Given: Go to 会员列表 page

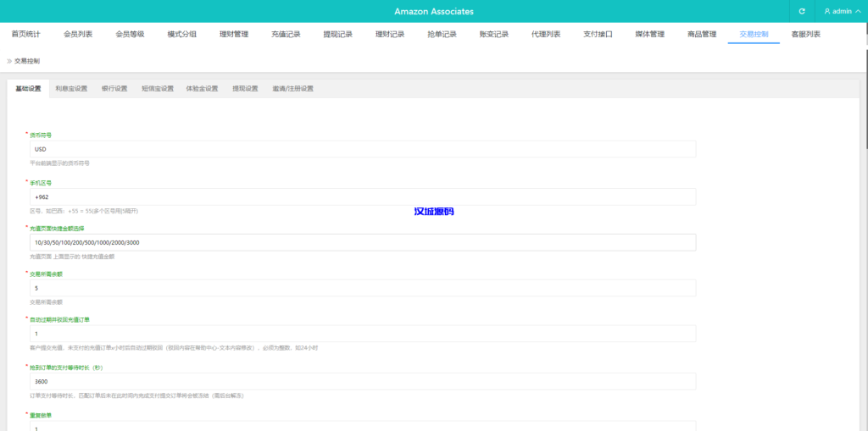Looking at the screenshot, I should point(78,35).
